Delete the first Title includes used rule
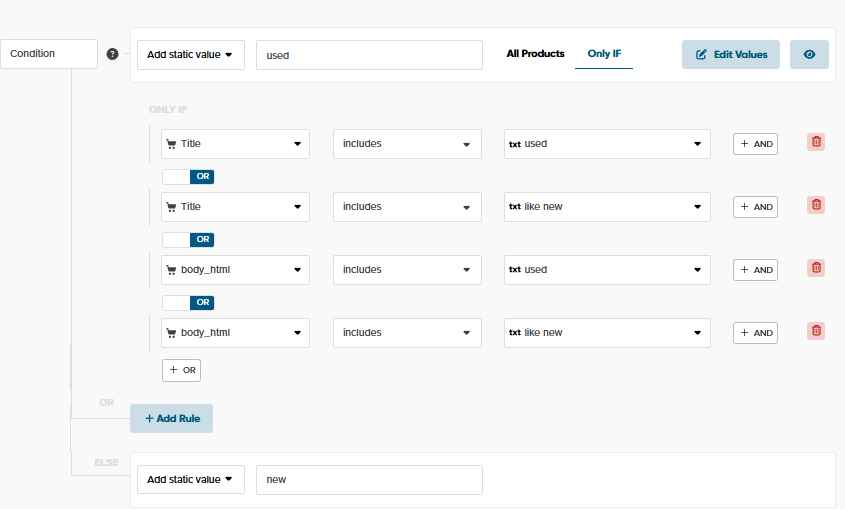 pyautogui.click(x=816, y=143)
